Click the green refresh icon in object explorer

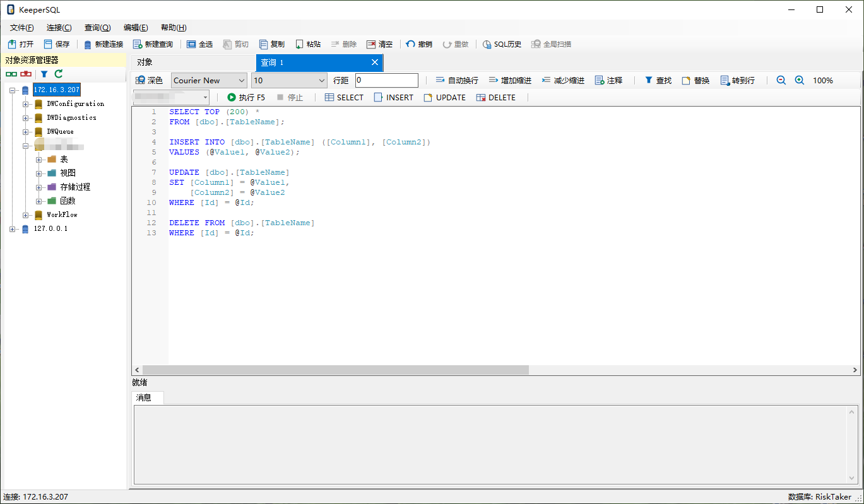coord(59,74)
